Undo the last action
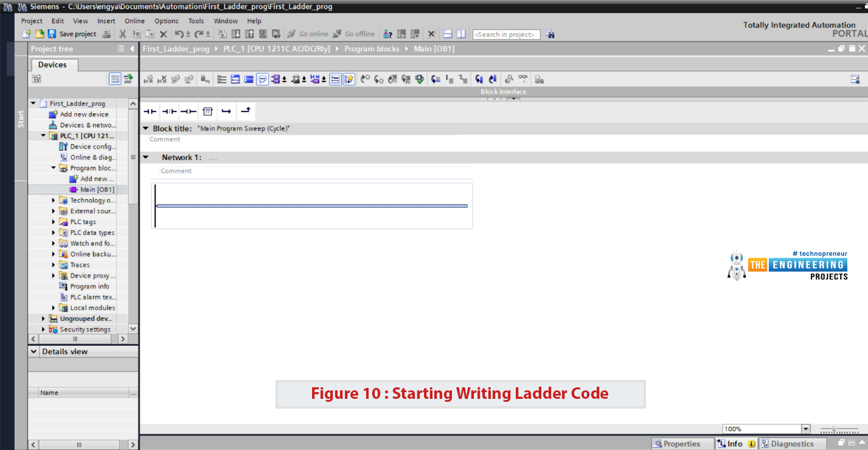This screenshot has height=450, width=868. pyautogui.click(x=179, y=34)
